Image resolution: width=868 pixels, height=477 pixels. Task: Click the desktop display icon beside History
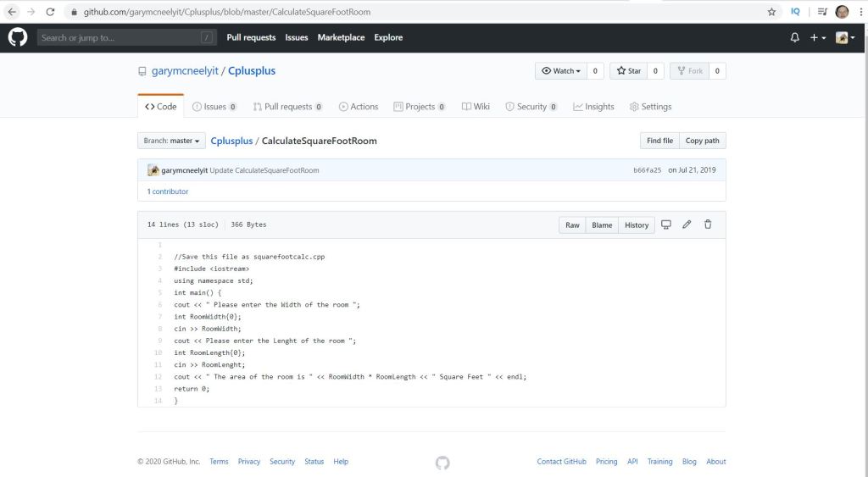pyautogui.click(x=666, y=225)
